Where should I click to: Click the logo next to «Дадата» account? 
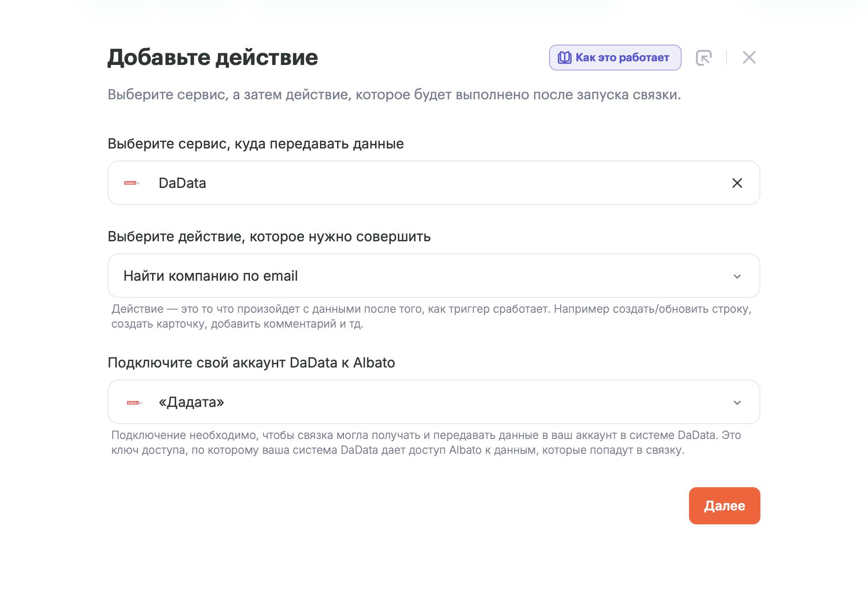pyautogui.click(x=134, y=402)
